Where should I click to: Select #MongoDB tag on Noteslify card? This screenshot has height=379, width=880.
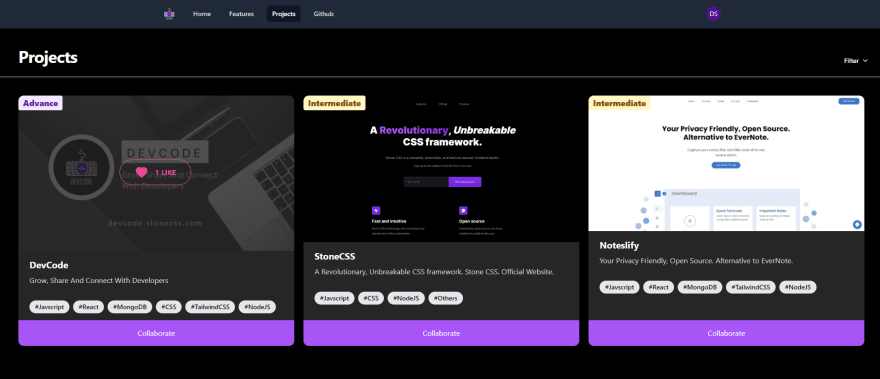[x=700, y=287]
